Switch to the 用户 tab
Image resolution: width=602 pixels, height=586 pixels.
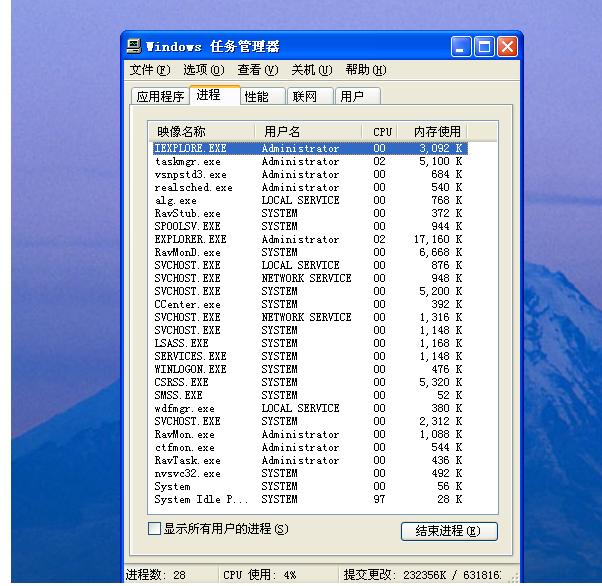pos(358,96)
